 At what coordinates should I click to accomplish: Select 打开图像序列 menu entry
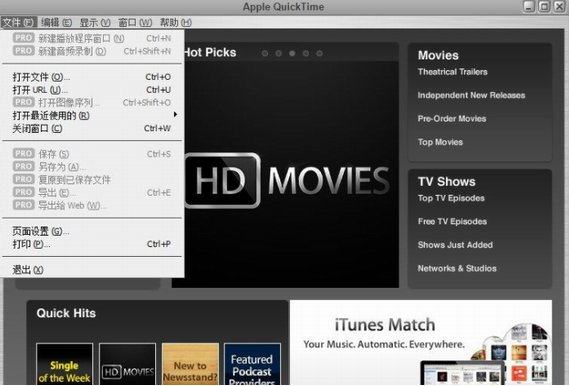click(92, 102)
